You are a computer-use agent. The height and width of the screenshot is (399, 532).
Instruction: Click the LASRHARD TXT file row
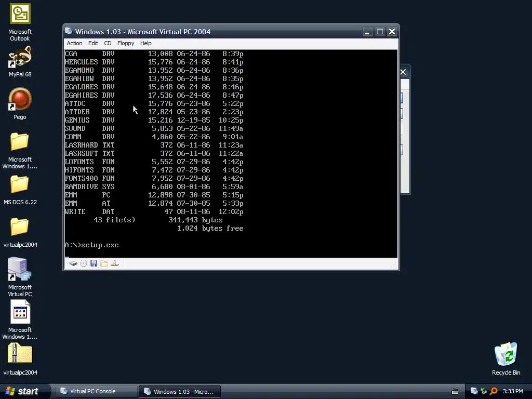coord(154,145)
